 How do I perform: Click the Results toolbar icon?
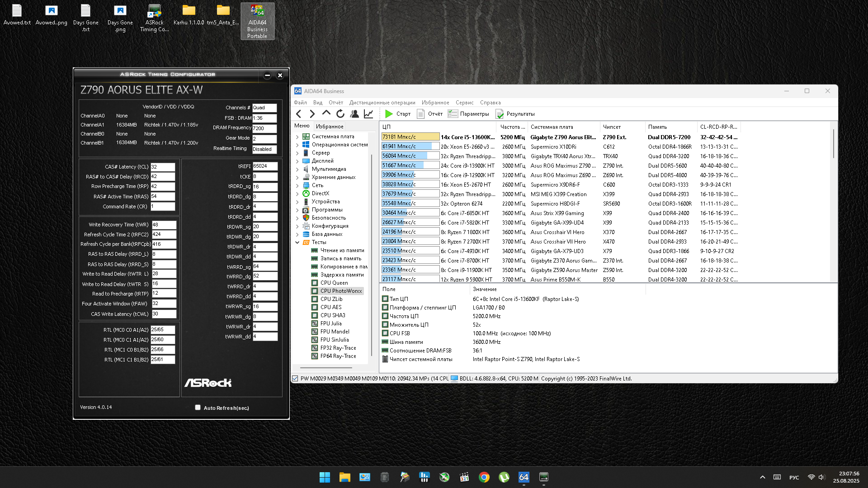[500, 114]
